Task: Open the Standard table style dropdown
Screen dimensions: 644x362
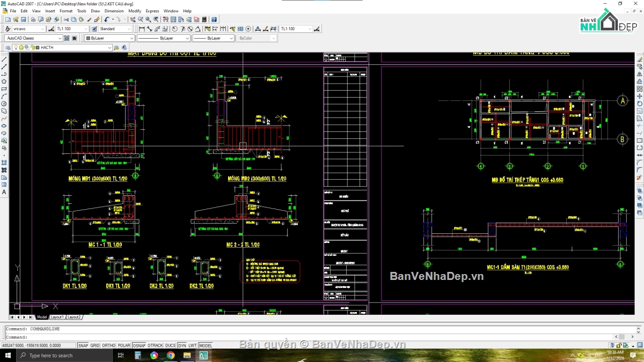Action: pyautogui.click(x=115, y=29)
